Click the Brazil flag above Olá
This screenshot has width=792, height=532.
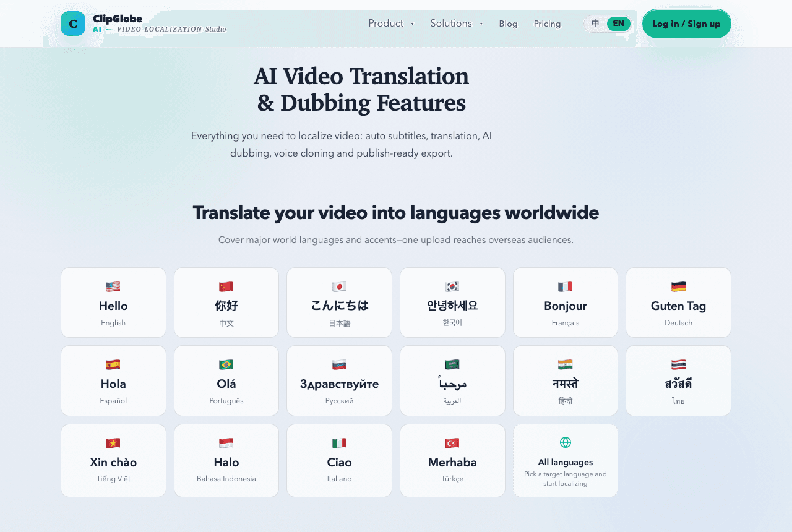click(x=226, y=364)
